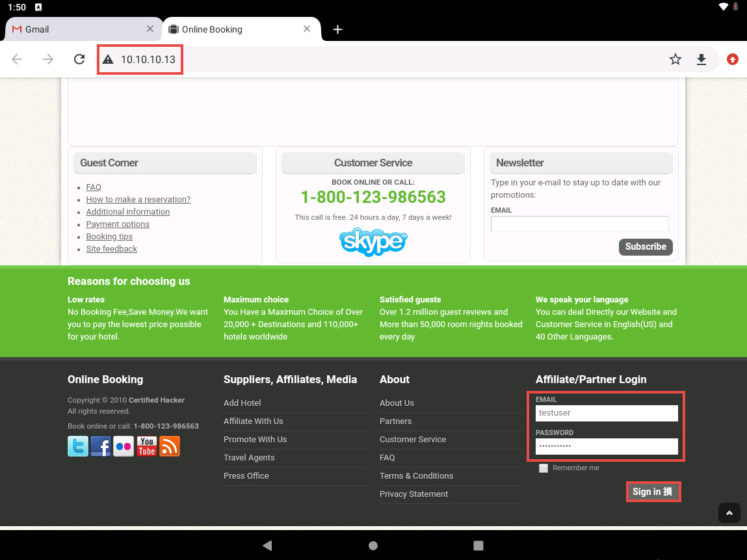The width and height of the screenshot is (747, 560).
Task: Click the newsletter email input field
Action: (579, 224)
